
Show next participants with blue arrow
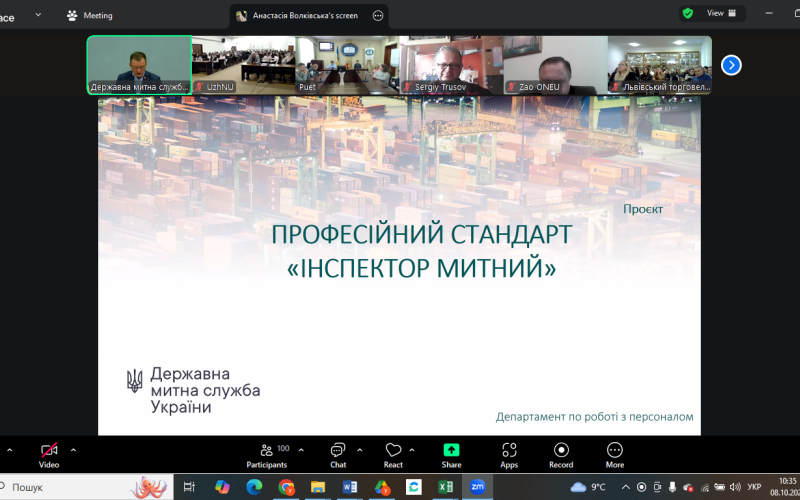731,65
